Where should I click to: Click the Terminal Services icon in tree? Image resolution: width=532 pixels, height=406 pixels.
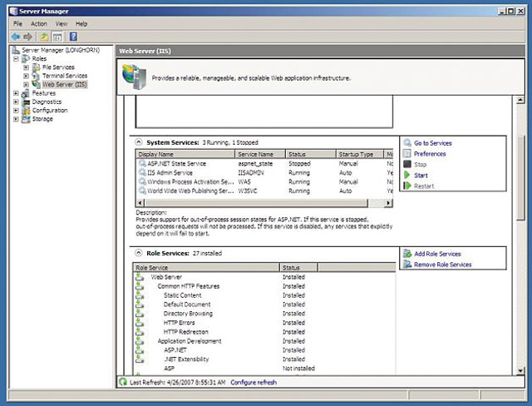pyautogui.click(x=36, y=76)
